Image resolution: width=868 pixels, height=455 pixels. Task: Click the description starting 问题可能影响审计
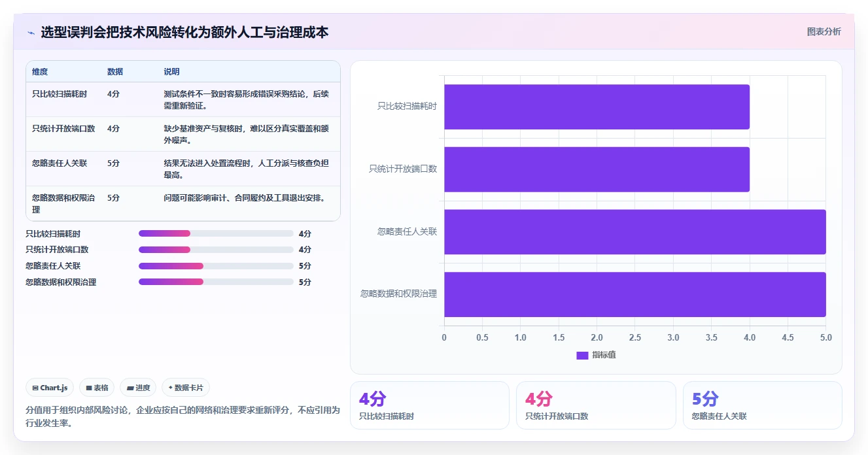click(245, 198)
